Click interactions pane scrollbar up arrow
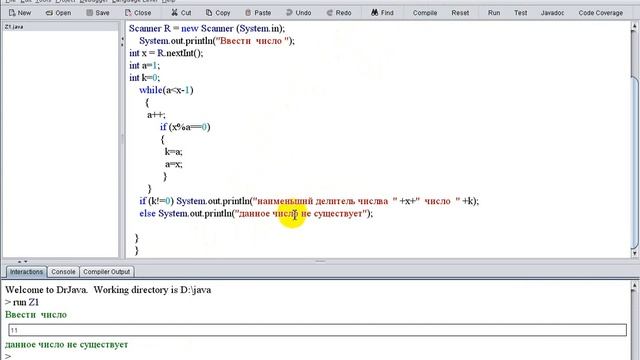The height and width of the screenshot is (360, 640). tap(635, 286)
